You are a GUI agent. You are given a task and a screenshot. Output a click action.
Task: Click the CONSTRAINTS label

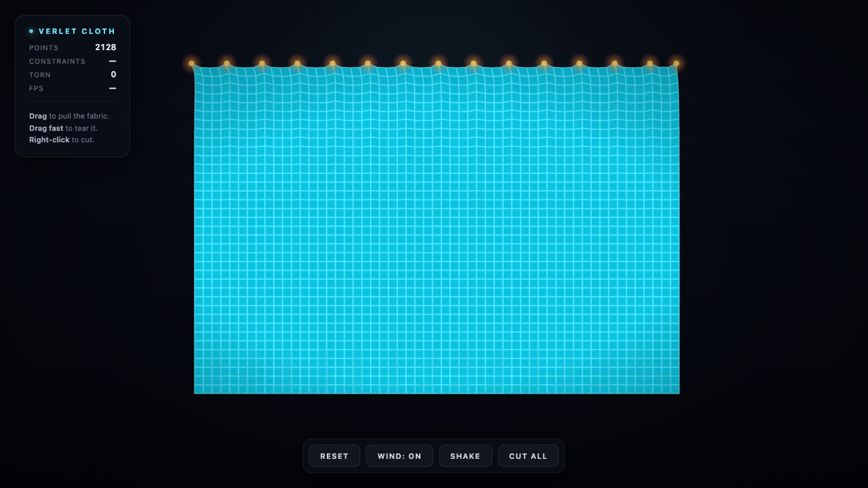pyautogui.click(x=58, y=62)
